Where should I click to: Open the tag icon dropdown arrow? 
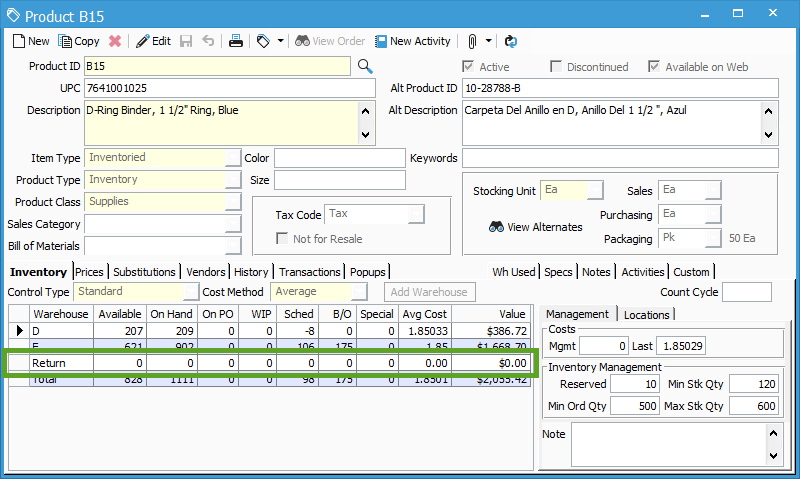[280, 41]
